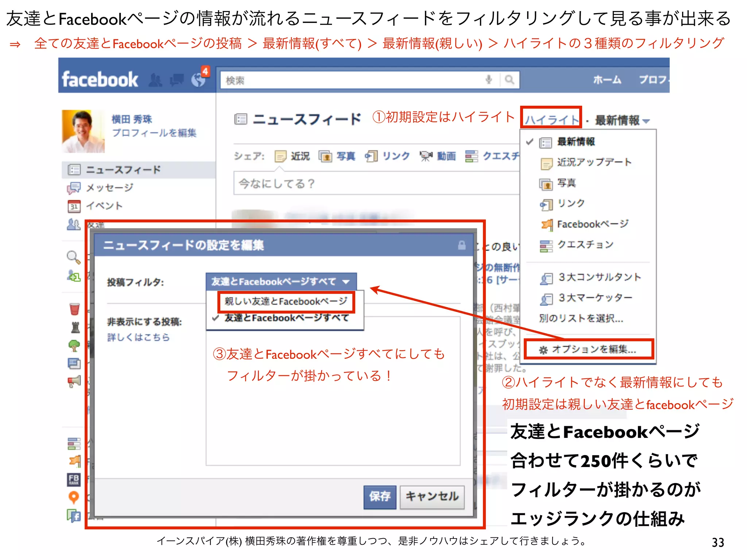Click the キャンセル button
This screenshot has width=747, height=560.
click(432, 497)
